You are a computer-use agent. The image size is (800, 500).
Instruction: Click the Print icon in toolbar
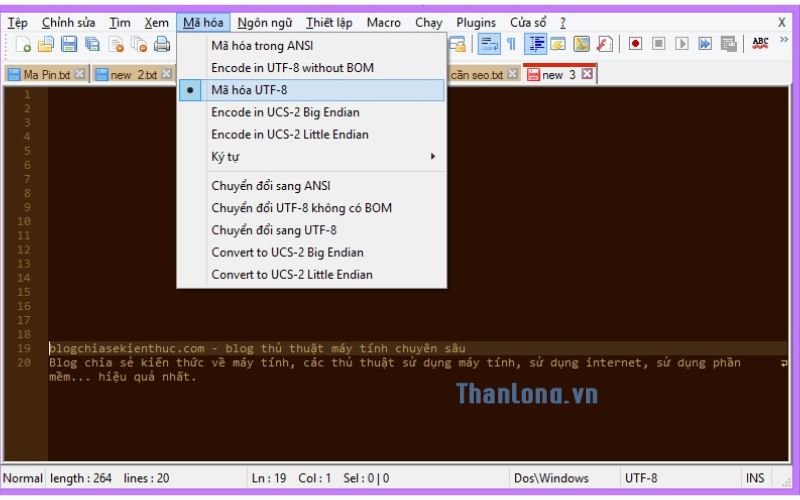click(161, 44)
